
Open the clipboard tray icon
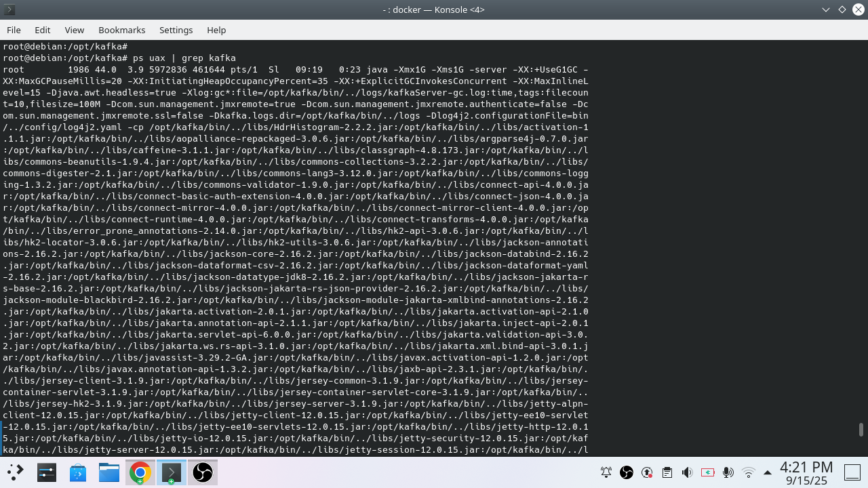pyautogui.click(x=667, y=472)
